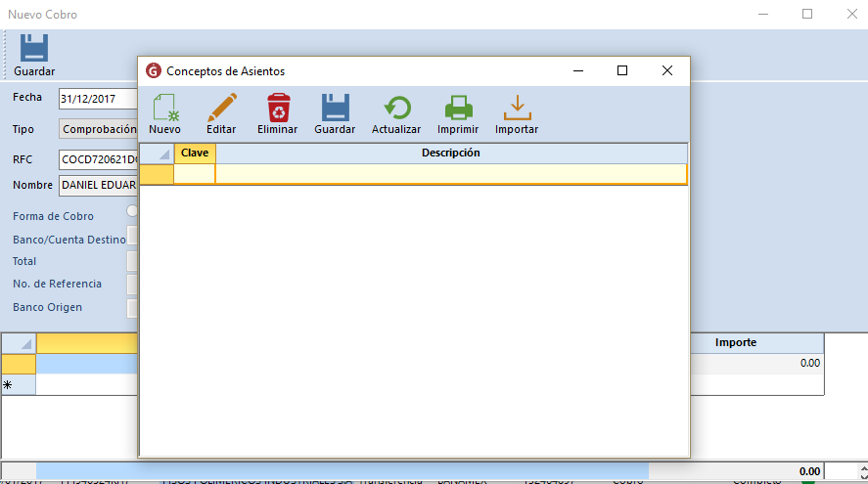
Task: Refresh the list using Actualizar
Action: pyautogui.click(x=396, y=113)
